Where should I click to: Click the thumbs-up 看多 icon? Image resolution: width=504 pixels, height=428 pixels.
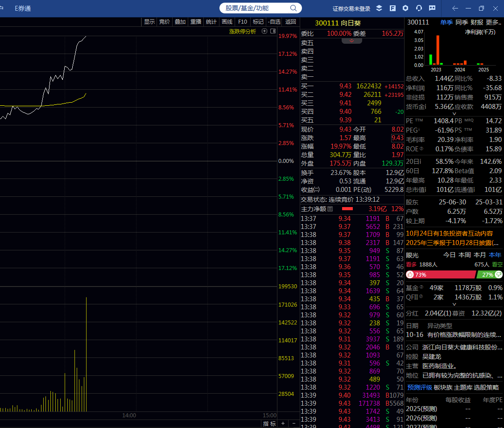point(410,274)
